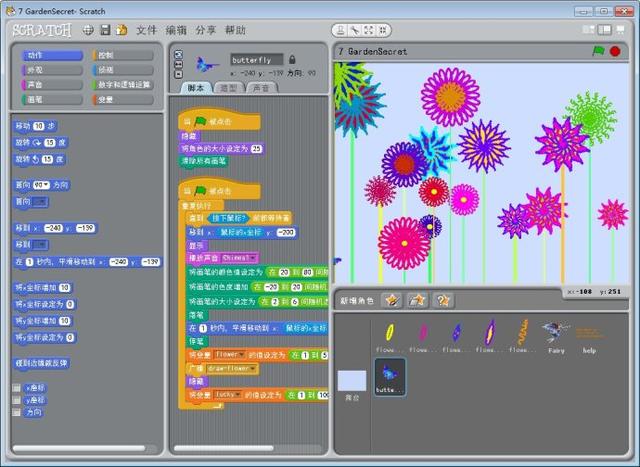Open the 分享 menu
The image size is (640, 467).
pos(206,30)
